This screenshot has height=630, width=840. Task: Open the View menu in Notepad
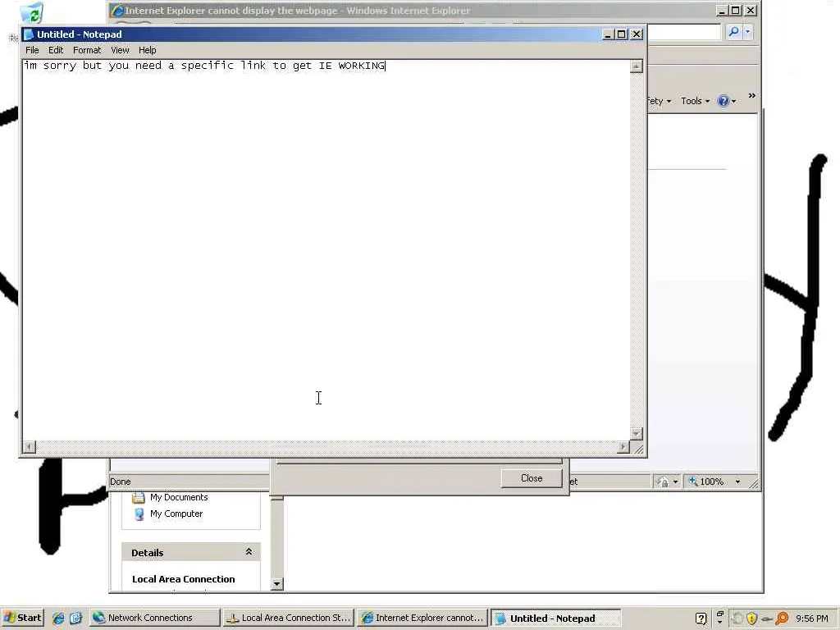120,50
